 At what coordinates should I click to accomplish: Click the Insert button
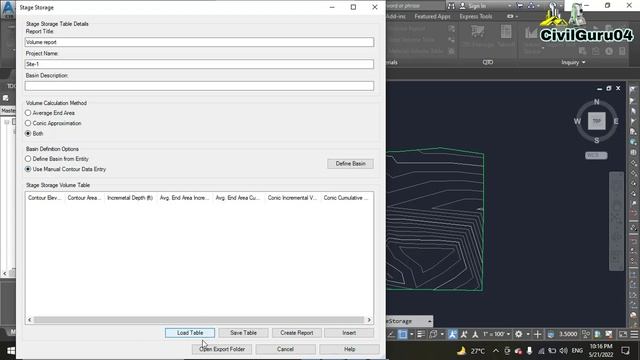(x=349, y=333)
